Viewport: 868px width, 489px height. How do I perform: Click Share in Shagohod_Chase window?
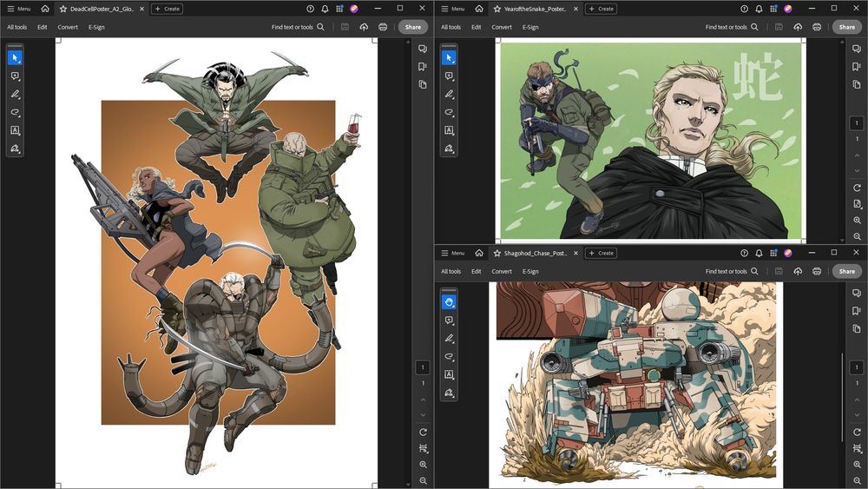click(x=847, y=271)
